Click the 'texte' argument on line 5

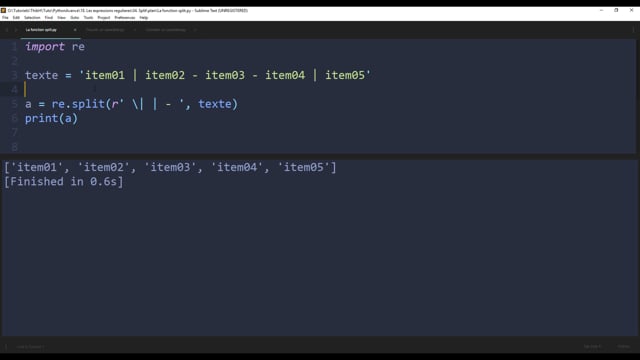[215, 104]
